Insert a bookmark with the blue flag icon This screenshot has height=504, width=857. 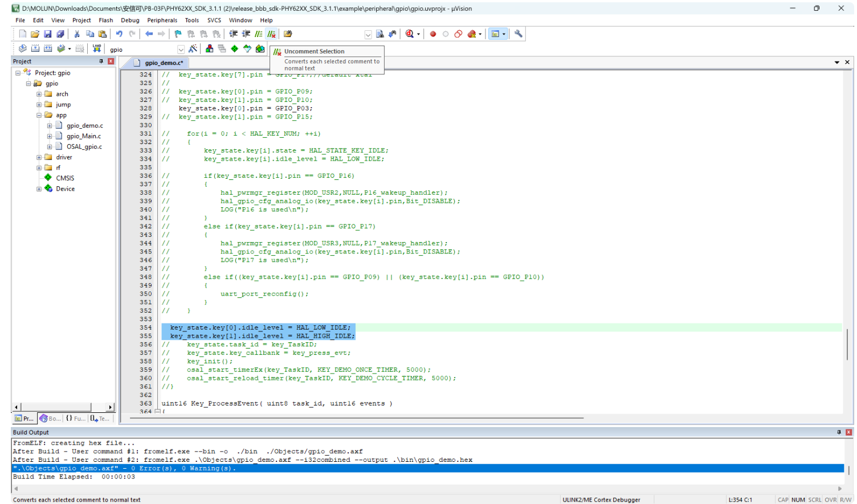178,34
